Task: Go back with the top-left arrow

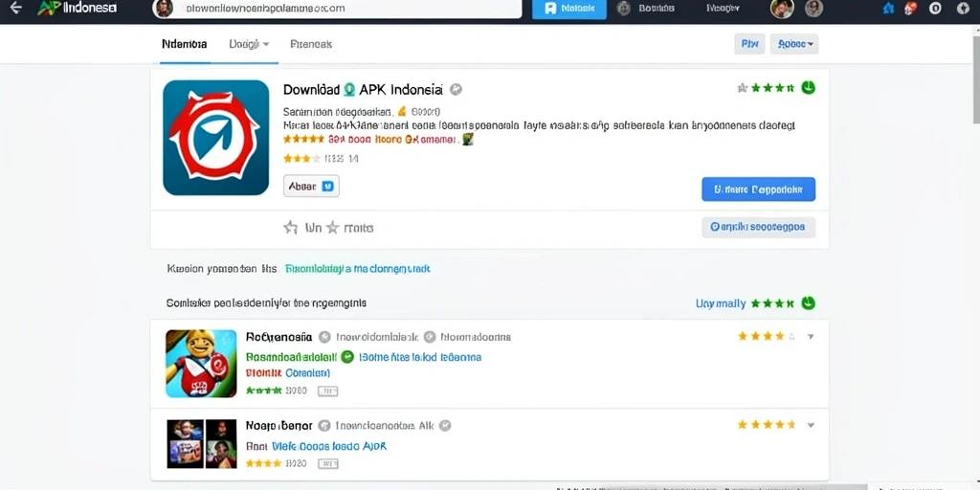Action: (15, 8)
